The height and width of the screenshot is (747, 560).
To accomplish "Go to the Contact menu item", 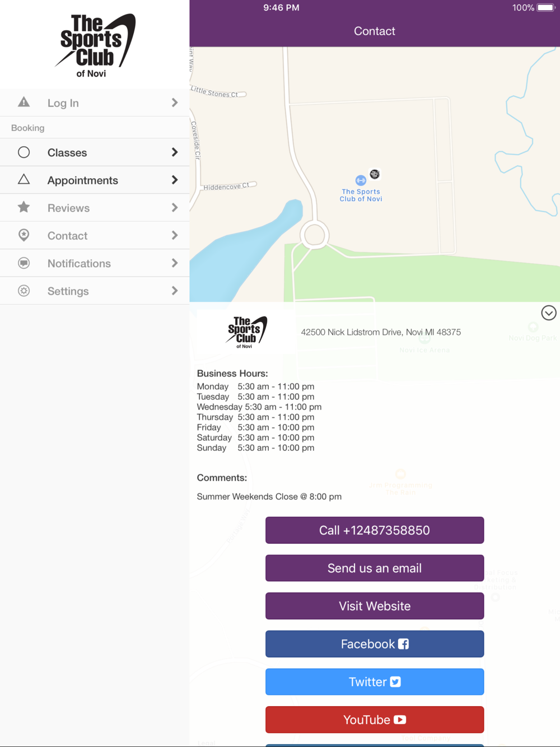I will coord(95,235).
